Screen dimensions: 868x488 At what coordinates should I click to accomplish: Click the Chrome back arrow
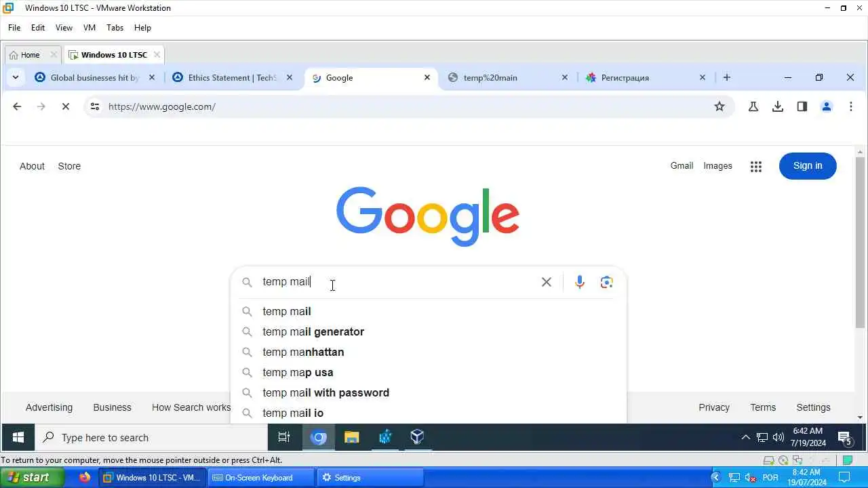point(17,106)
